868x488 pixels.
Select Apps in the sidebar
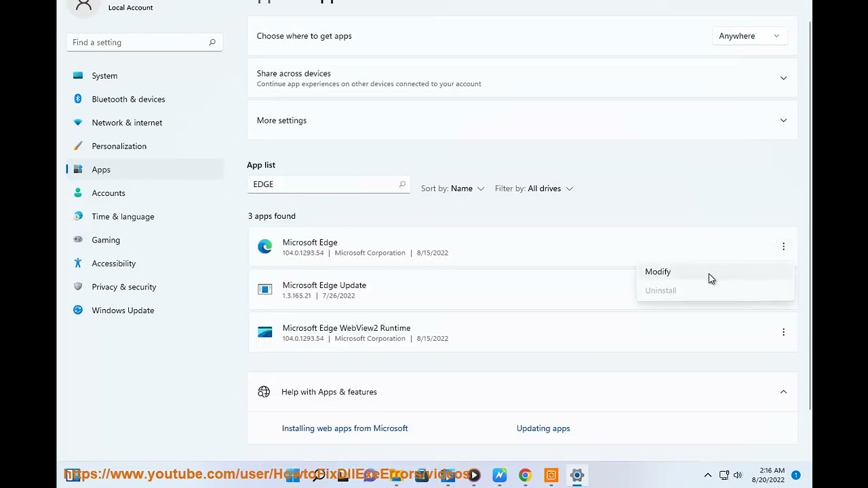tap(144, 169)
